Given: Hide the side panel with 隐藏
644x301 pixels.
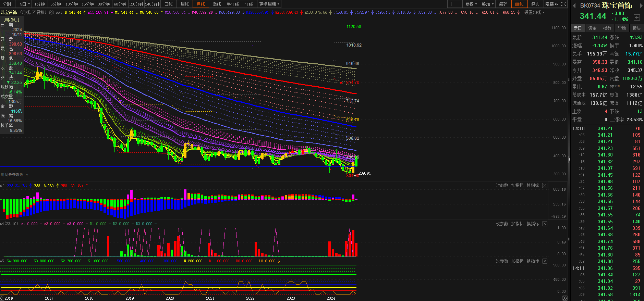Looking at the screenshot, I should pos(551,4).
